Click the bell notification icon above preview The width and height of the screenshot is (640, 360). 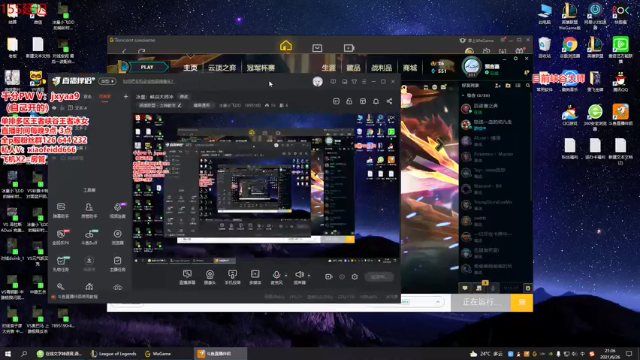click(x=376, y=101)
